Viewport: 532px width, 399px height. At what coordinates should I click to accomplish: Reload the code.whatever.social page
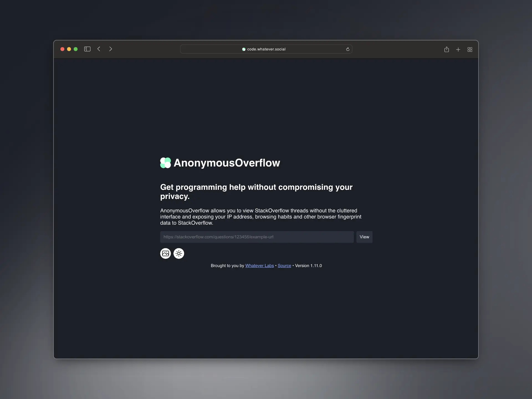point(348,49)
